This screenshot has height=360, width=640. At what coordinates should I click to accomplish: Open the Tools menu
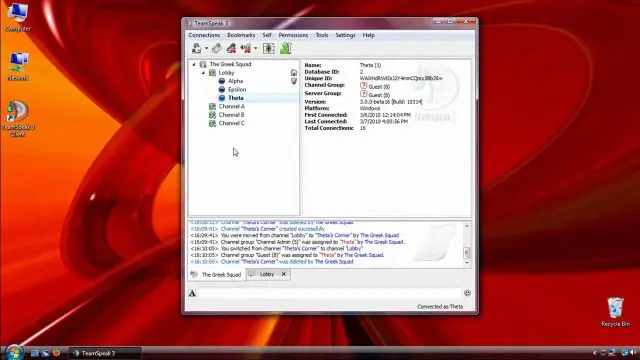pos(322,35)
